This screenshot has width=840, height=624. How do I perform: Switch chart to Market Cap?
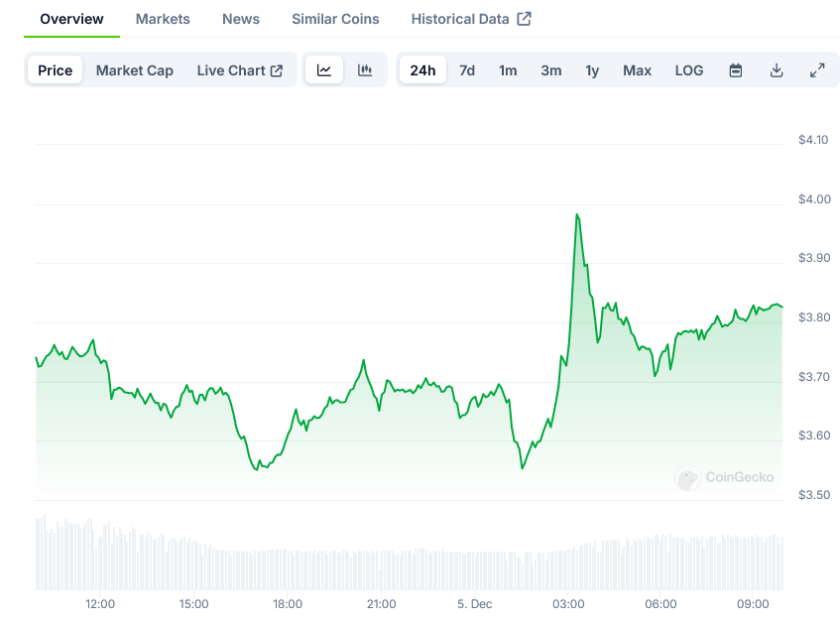(135, 70)
